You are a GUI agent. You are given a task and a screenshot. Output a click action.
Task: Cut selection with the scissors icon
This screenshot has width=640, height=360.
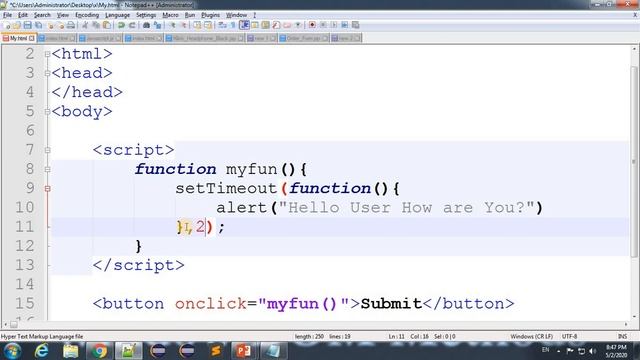[84, 25]
